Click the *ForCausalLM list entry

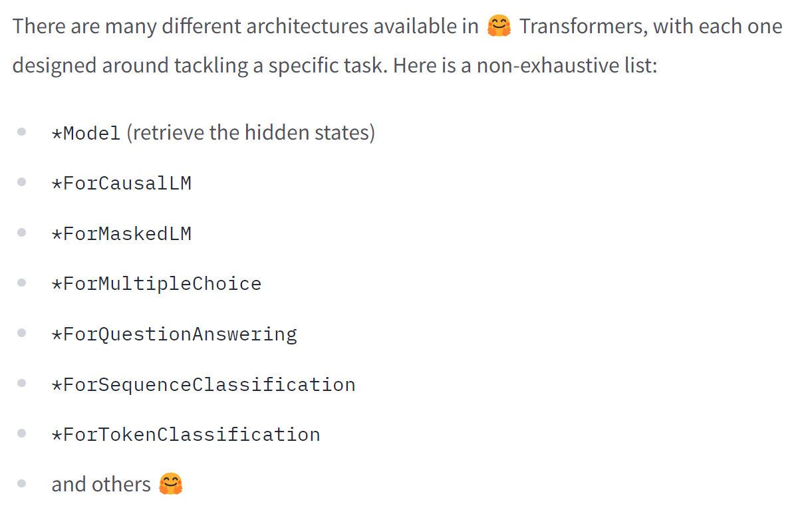pyautogui.click(x=122, y=183)
